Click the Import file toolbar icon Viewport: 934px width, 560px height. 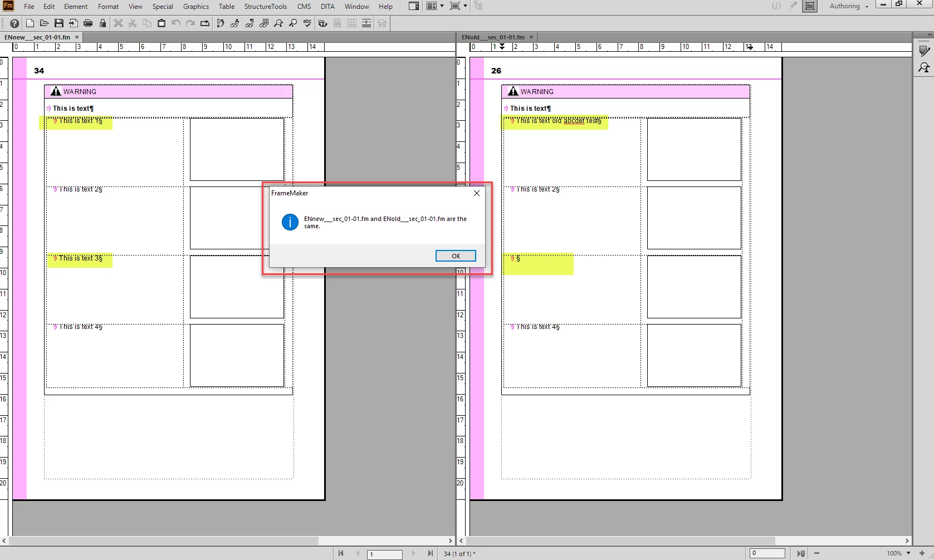click(74, 23)
